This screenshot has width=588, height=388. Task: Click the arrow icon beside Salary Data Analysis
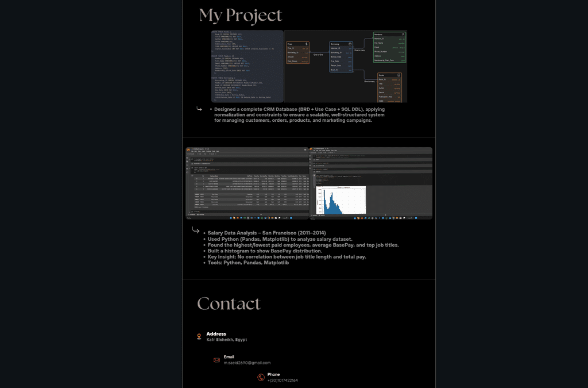pos(196,230)
